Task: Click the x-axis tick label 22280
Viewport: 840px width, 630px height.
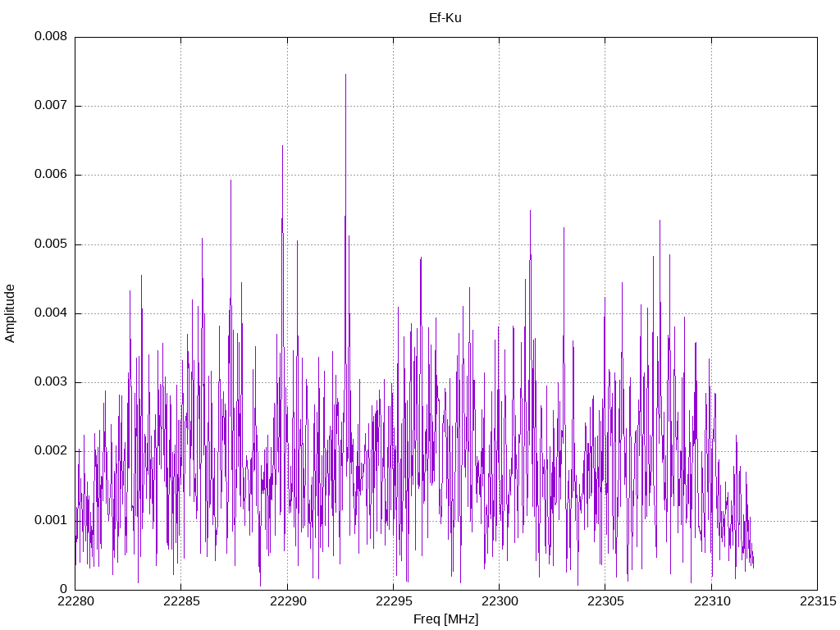Action: pyautogui.click(x=75, y=601)
